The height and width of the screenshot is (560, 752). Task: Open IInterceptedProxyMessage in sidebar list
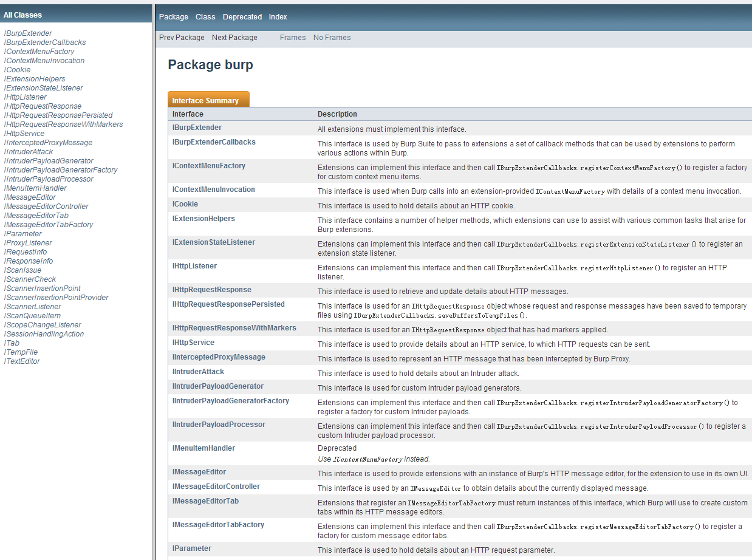pos(48,143)
